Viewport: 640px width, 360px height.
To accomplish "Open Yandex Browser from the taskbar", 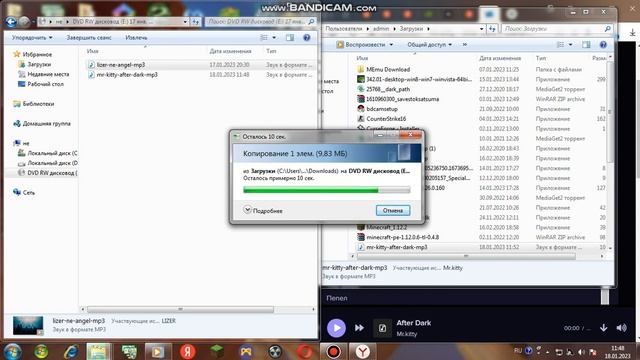I will pyautogui.click(x=362, y=351).
